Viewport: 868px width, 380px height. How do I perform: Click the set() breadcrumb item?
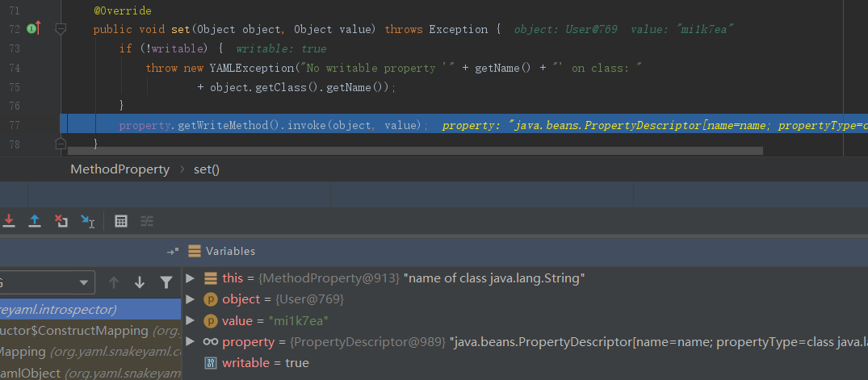(206, 169)
